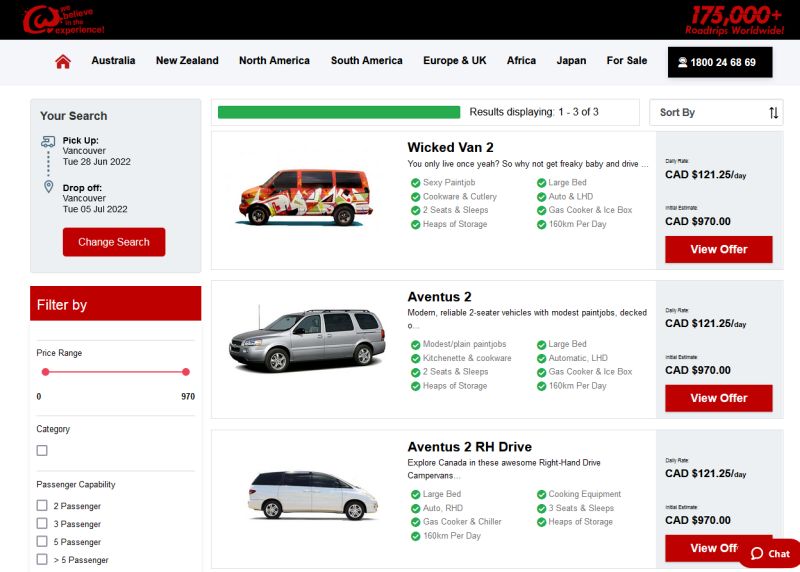Viewport: 800px width, 572px height.
Task: Open the South America menu
Action: [366, 60]
